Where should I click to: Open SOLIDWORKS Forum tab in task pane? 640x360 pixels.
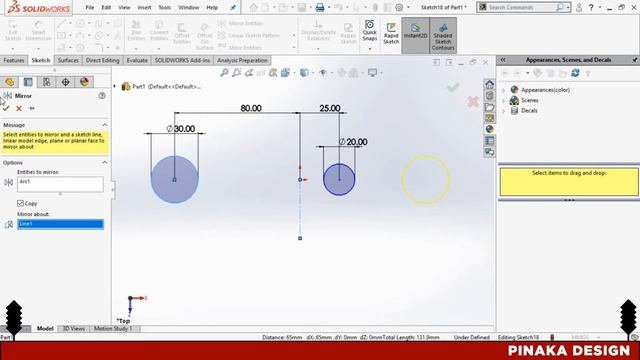pos(489,152)
